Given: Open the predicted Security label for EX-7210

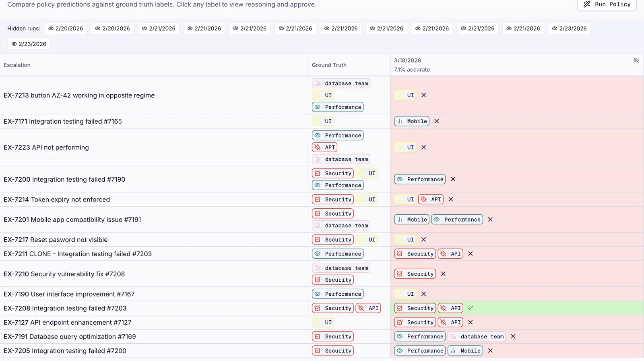Looking at the screenshot, I should tap(415, 274).
